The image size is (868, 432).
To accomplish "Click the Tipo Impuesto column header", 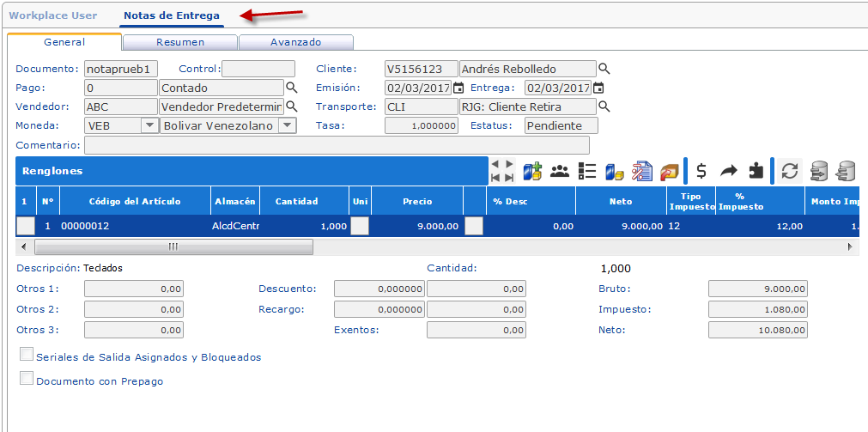I will point(691,201).
